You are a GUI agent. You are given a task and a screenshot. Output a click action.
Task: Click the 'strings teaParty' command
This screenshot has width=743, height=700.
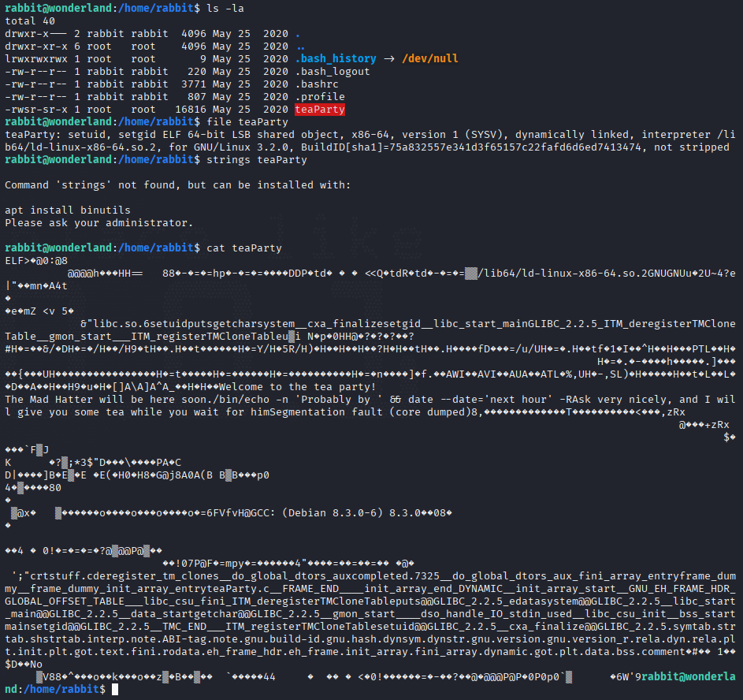257,160
